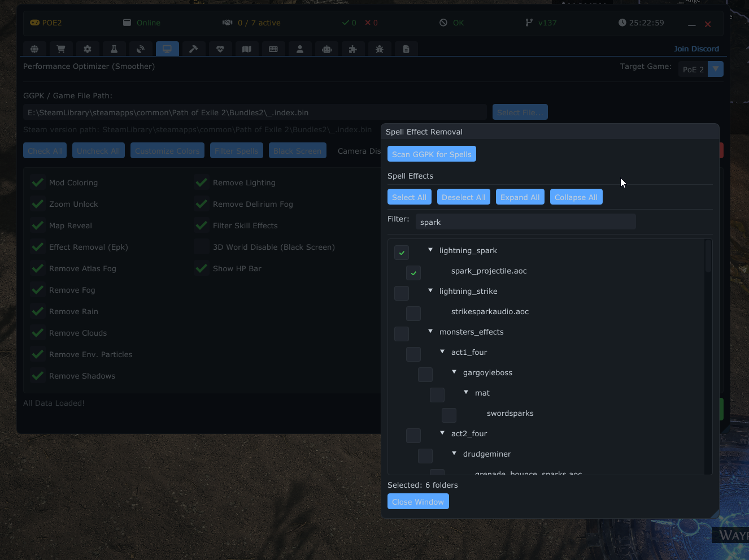This screenshot has width=749, height=560.
Task: Click the Customize Colors button
Action: (167, 150)
